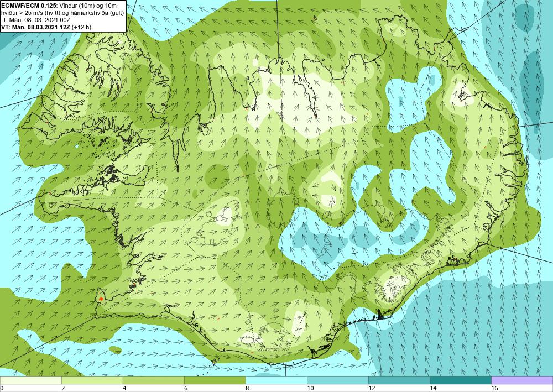
Task: Click the '8' label on the wind scale
Action: (x=247, y=388)
